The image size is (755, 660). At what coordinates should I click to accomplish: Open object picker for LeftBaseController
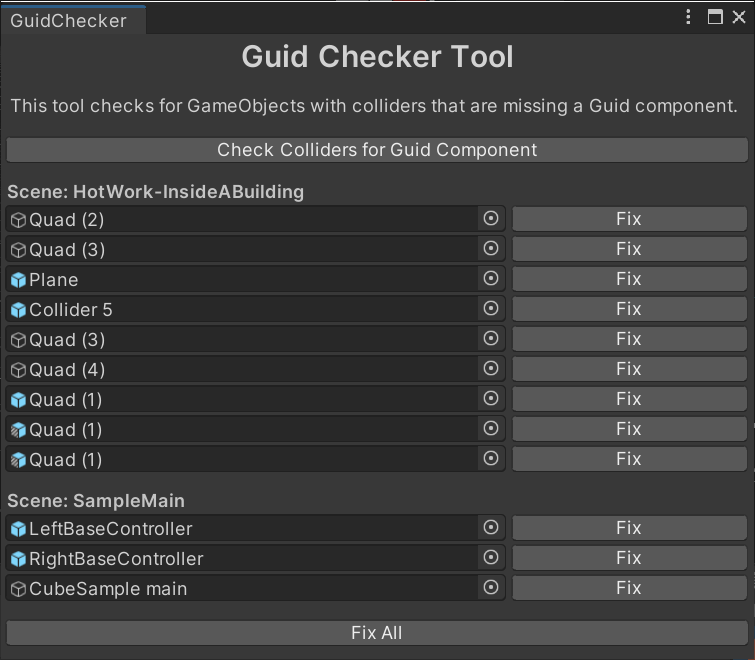(490, 528)
